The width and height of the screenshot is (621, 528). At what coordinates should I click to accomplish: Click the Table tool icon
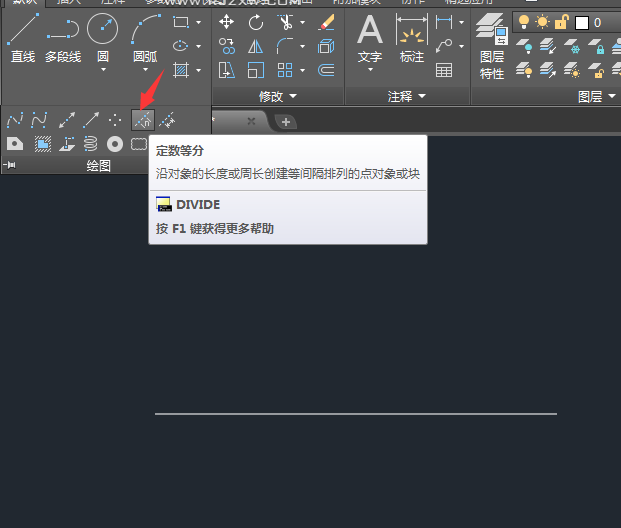pyautogui.click(x=444, y=71)
